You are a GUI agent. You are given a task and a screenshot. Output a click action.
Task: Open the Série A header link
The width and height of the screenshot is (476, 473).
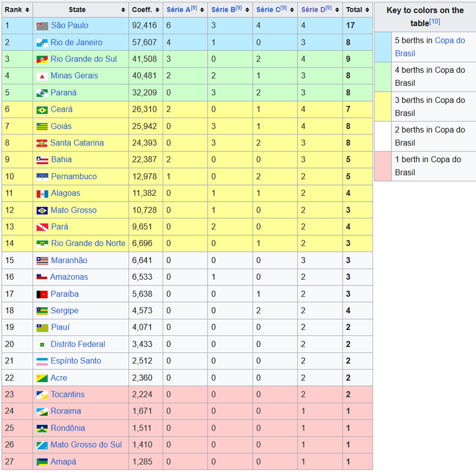pyautogui.click(x=178, y=9)
